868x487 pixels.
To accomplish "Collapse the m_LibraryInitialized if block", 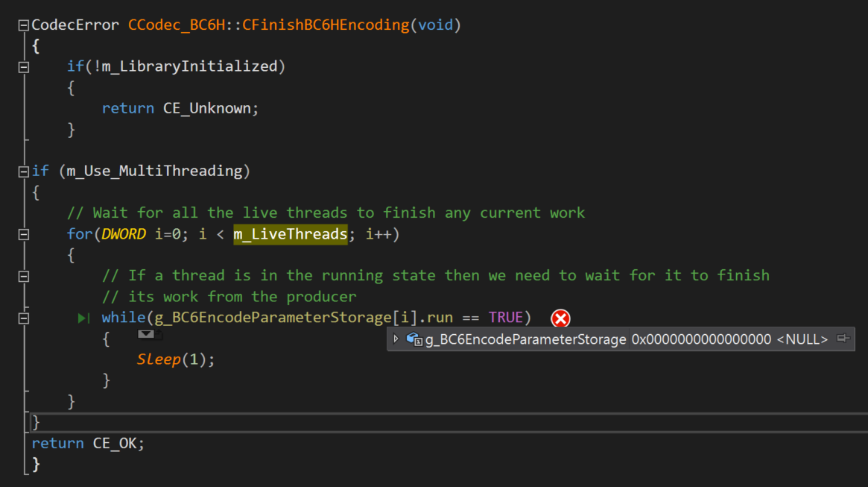I will coord(22,66).
